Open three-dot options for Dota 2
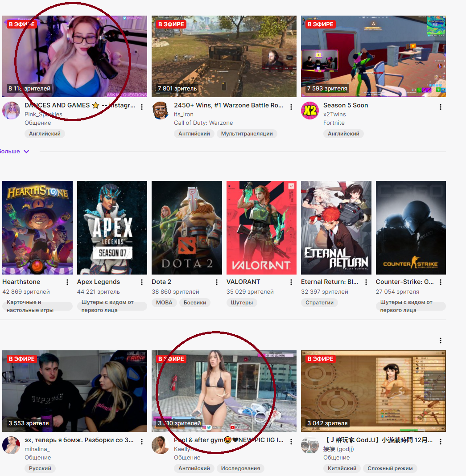This screenshot has width=466, height=476. click(217, 282)
